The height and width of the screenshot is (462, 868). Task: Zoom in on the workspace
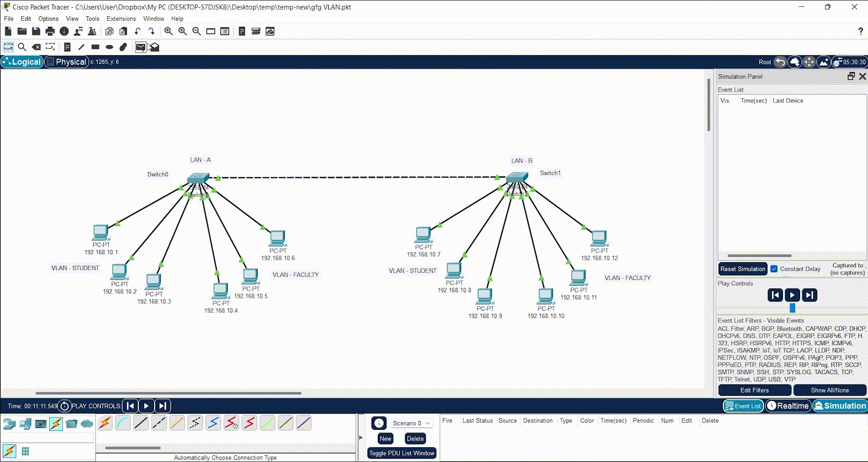coord(168,31)
